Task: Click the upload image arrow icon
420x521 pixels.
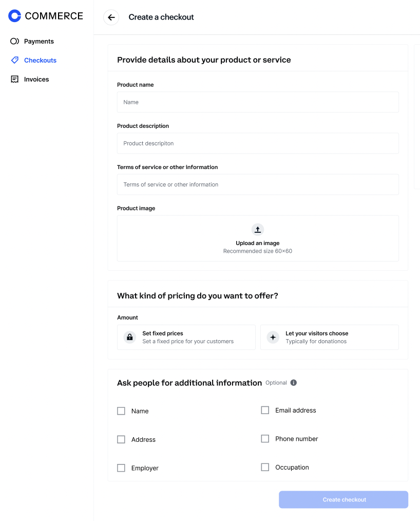Action: pyautogui.click(x=258, y=230)
